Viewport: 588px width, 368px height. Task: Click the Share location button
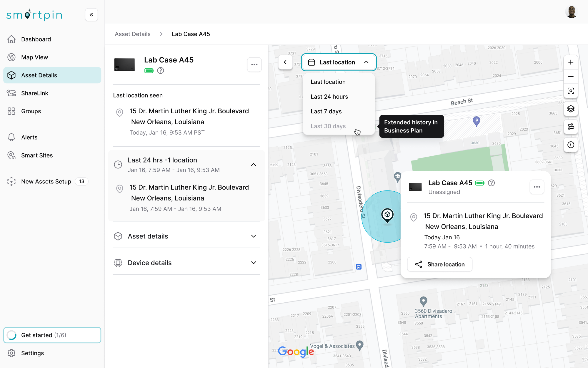click(440, 264)
